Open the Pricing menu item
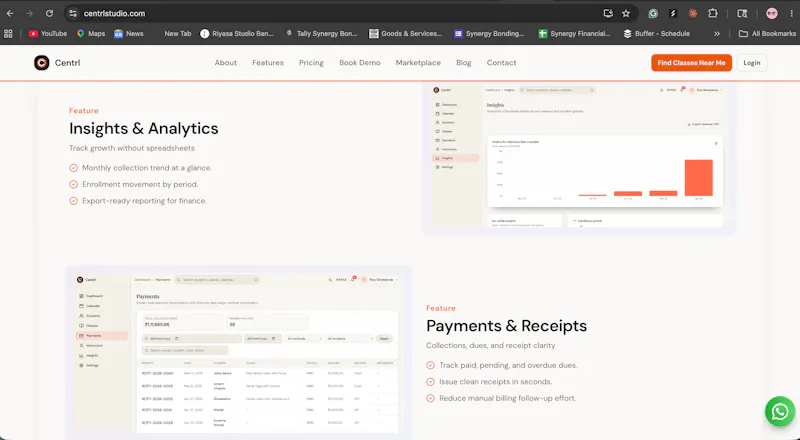This screenshot has height=440, width=800. click(311, 63)
